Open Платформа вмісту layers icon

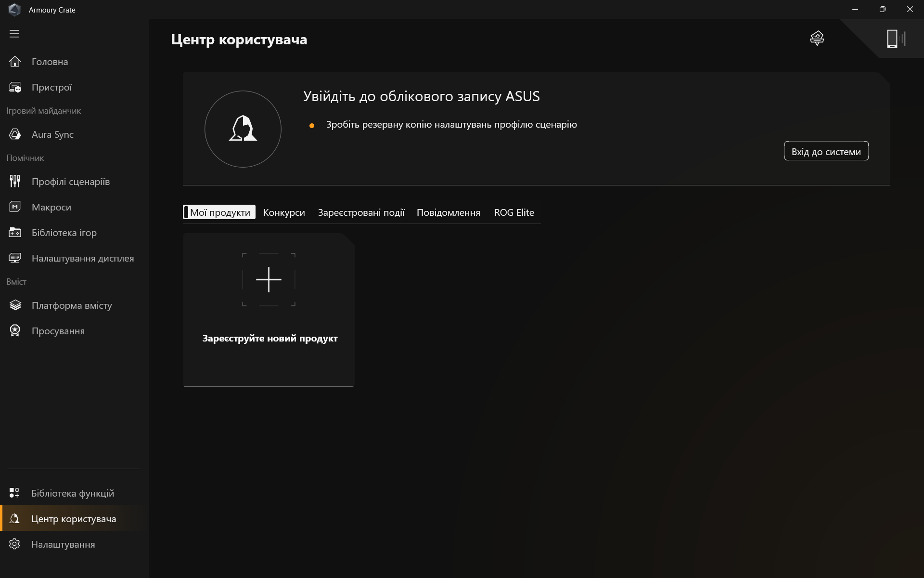pos(15,305)
